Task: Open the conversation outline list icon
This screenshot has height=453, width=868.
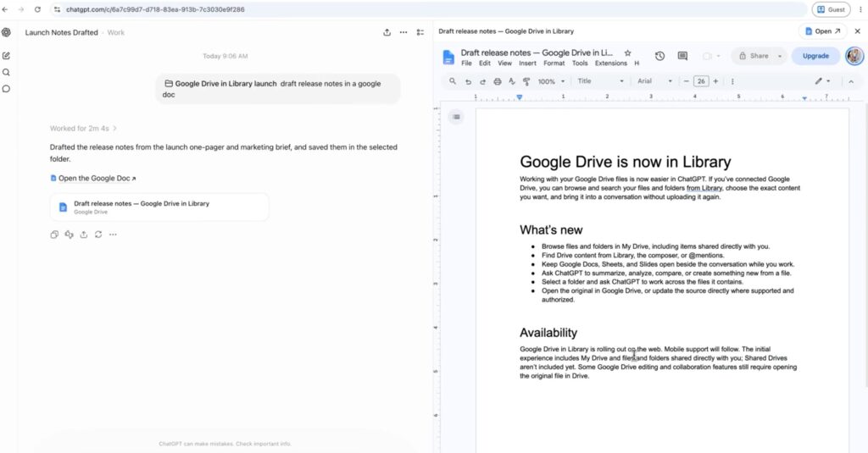Action: point(420,33)
